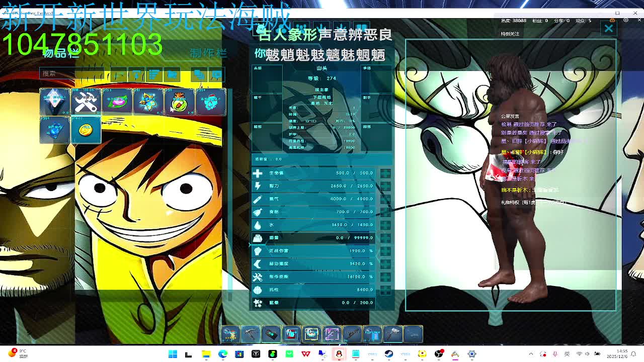Open Steam from the Windows taskbar
644x362 pixels.
pyautogui.click(x=389, y=354)
